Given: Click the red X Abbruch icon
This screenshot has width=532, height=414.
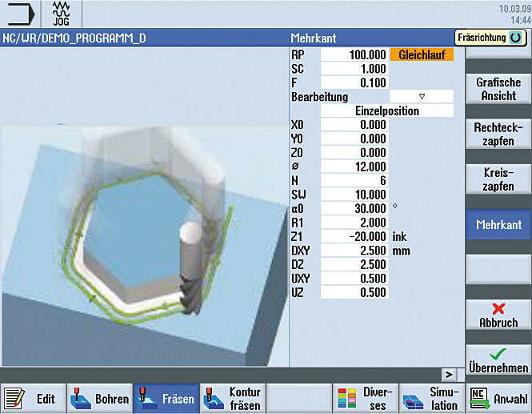Looking at the screenshot, I should pyautogui.click(x=498, y=308).
